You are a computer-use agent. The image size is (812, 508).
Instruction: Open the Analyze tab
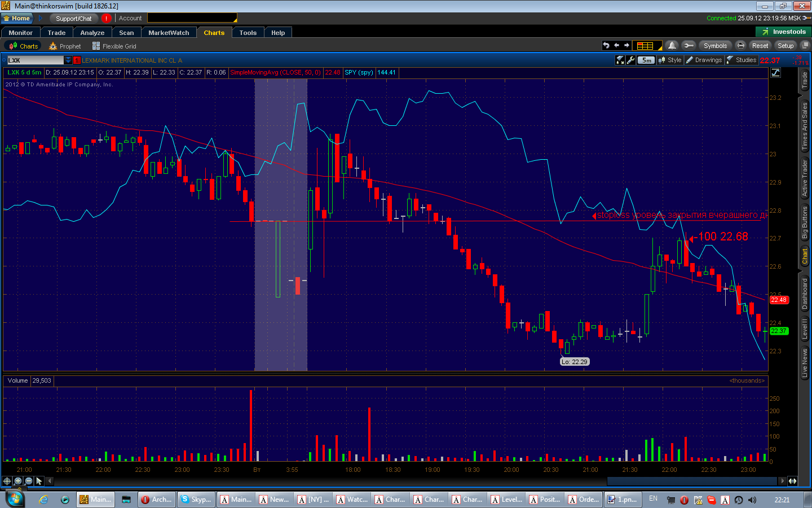coord(92,33)
